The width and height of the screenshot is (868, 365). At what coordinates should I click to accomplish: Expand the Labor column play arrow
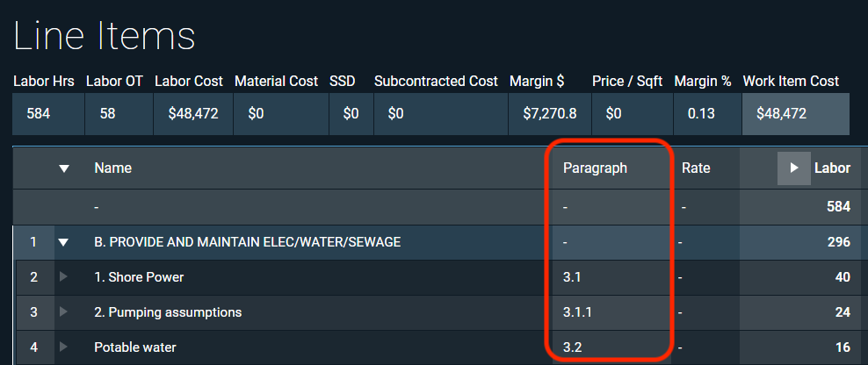(793, 168)
